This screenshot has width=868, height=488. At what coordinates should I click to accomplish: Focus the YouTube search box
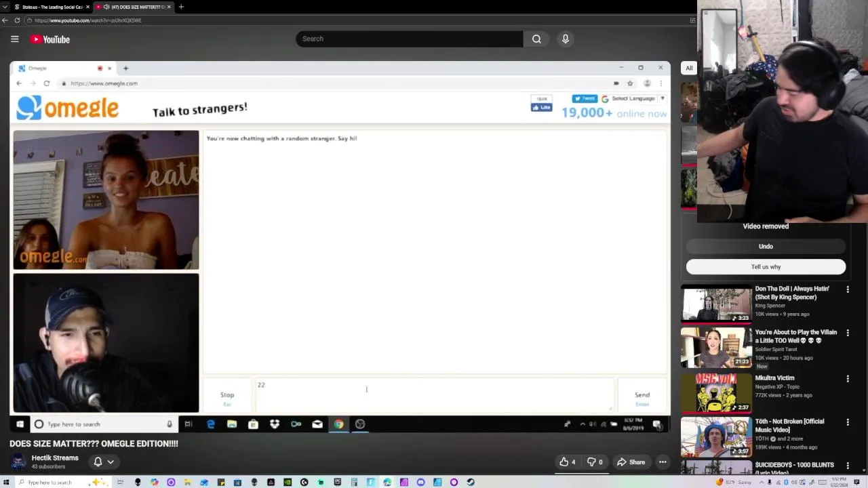click(x=409, y=39)
